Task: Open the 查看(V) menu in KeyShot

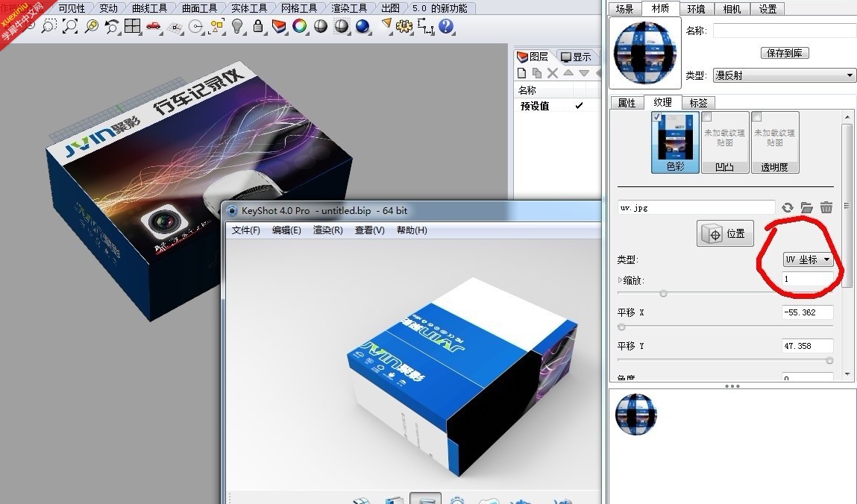Action: (369, 230)
